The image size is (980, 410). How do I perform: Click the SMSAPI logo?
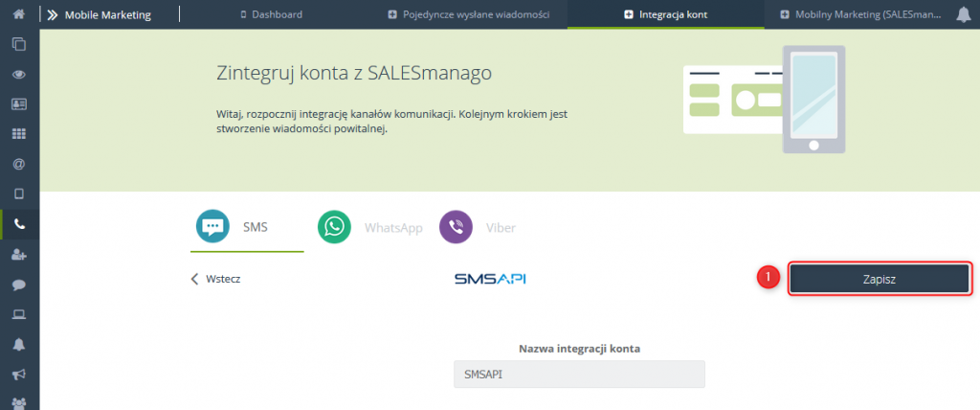click(490, 279)
